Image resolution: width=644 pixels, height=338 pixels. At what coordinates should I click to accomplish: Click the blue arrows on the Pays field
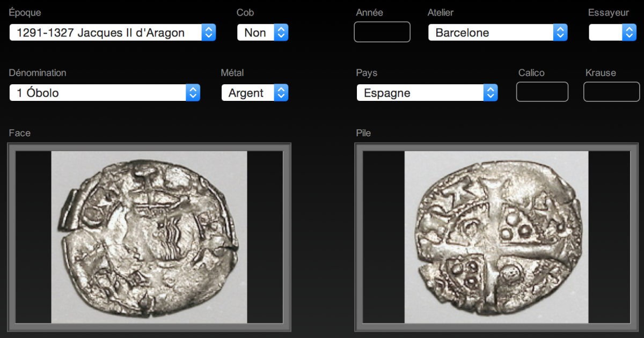coord(491,93)
